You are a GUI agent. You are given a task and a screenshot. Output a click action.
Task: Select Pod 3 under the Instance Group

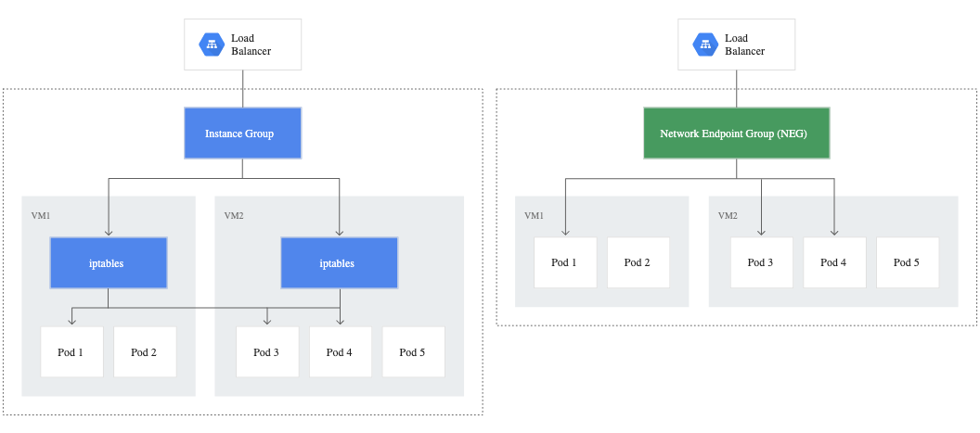tap(267, 351)
